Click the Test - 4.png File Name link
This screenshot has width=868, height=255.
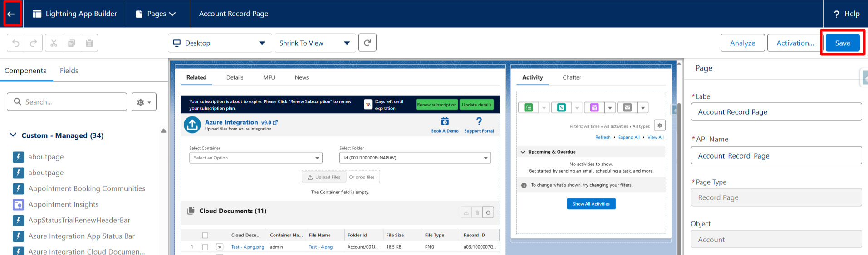320,247
